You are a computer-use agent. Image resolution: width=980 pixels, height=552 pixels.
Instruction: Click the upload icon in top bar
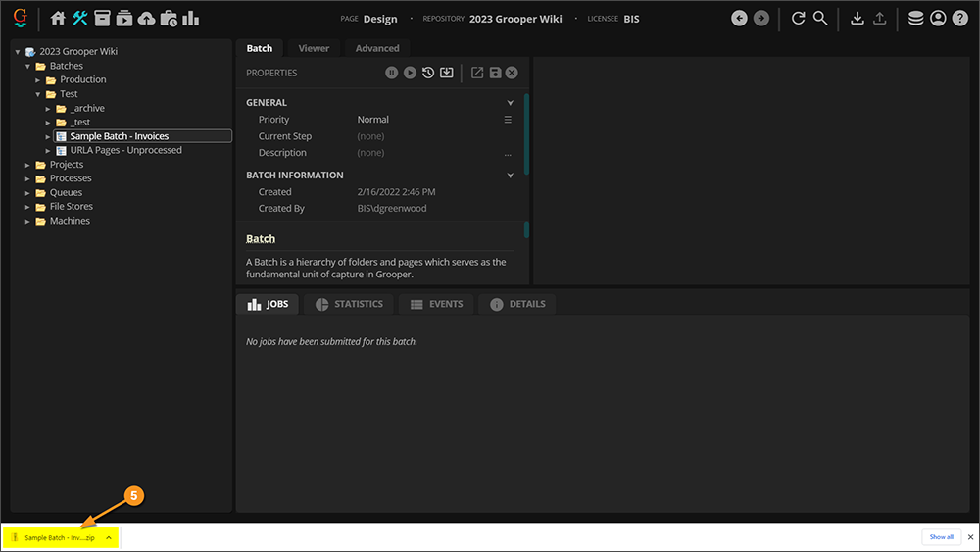[879, 18]
